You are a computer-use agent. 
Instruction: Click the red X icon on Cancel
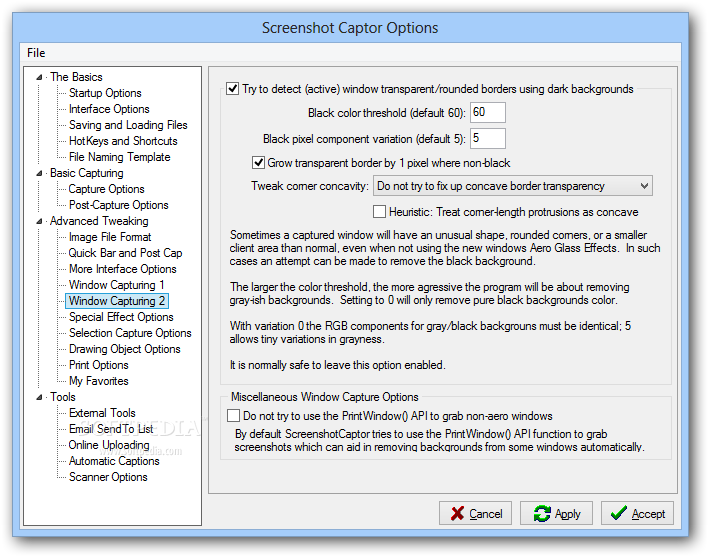click(x=457, y=513)
